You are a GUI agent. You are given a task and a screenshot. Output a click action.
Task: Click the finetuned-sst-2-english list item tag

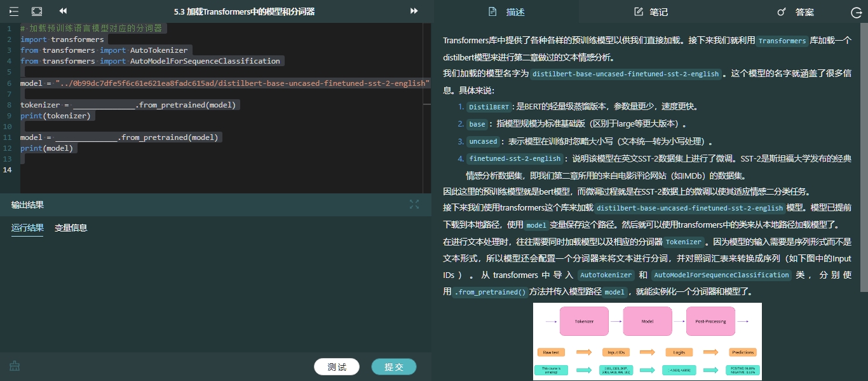(515, 159)
